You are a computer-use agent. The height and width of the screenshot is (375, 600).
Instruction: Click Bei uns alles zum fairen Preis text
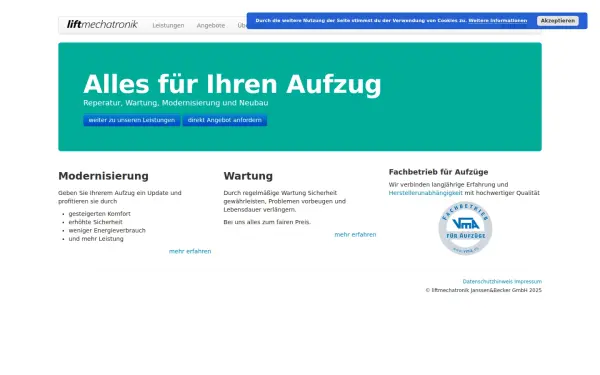coord(267,222)
